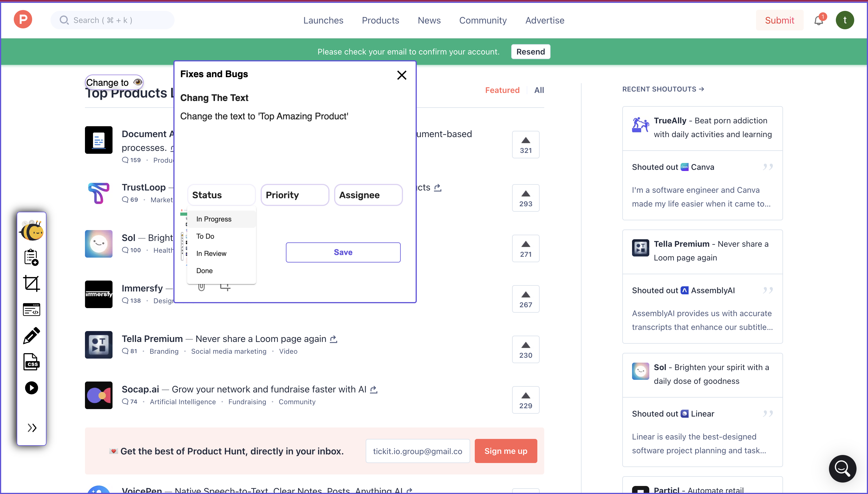868x494 pixels.
Task: Click the Fundraising topic tag
Action: click(x=247, y=402)
